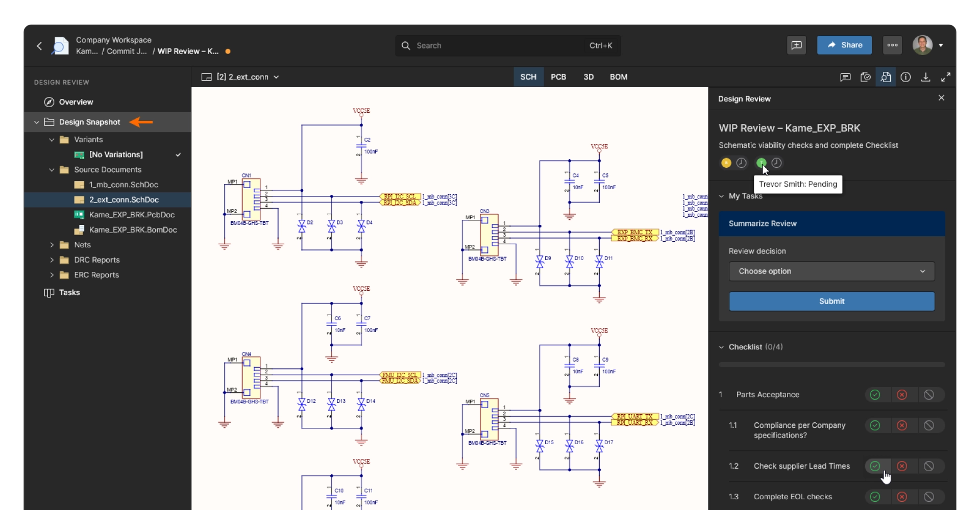This screenshot has height=510, width=980.
Task: Expand the ERC Reports folder
Action: 52,275
